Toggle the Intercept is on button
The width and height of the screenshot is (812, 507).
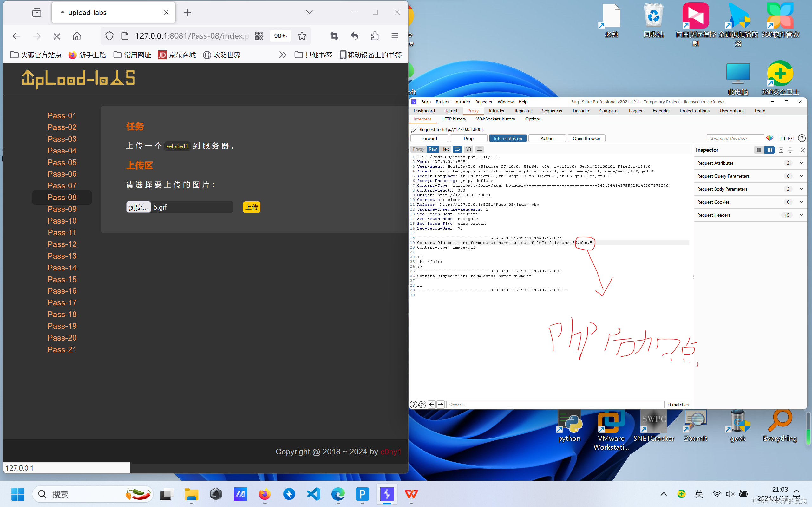(x=507, y=138)
